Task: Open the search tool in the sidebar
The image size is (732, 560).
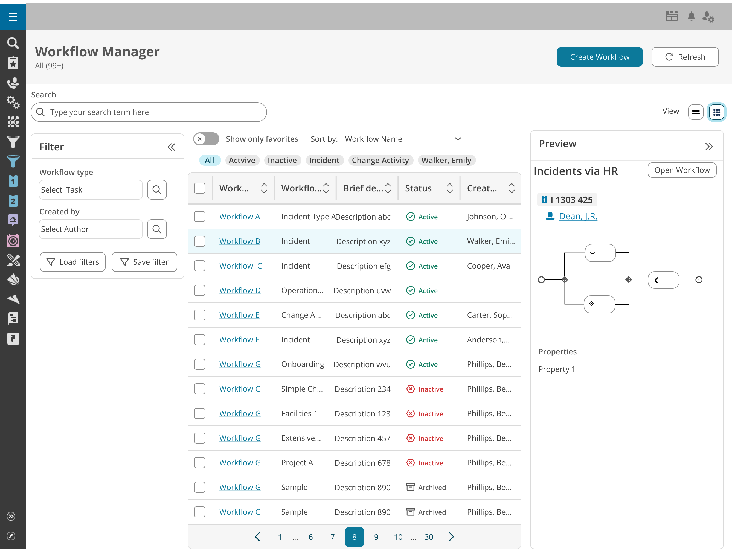Action: pos(13,43)
